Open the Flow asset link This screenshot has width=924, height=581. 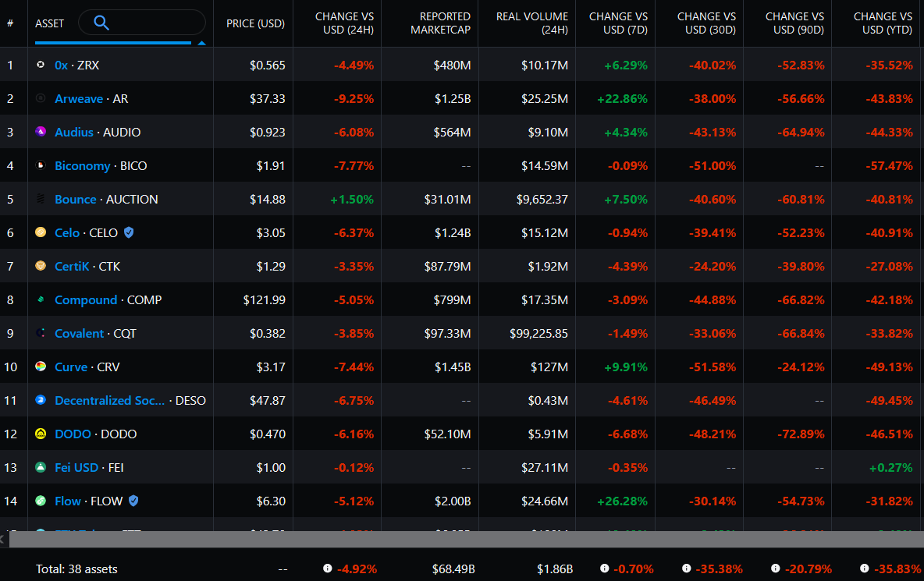pos(68,501)
